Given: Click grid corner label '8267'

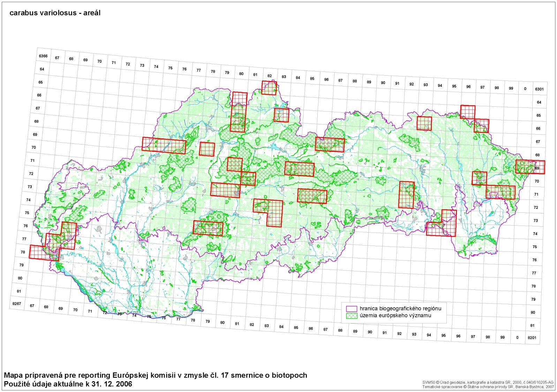Looking at the screenshot, I should coord(17,304).
